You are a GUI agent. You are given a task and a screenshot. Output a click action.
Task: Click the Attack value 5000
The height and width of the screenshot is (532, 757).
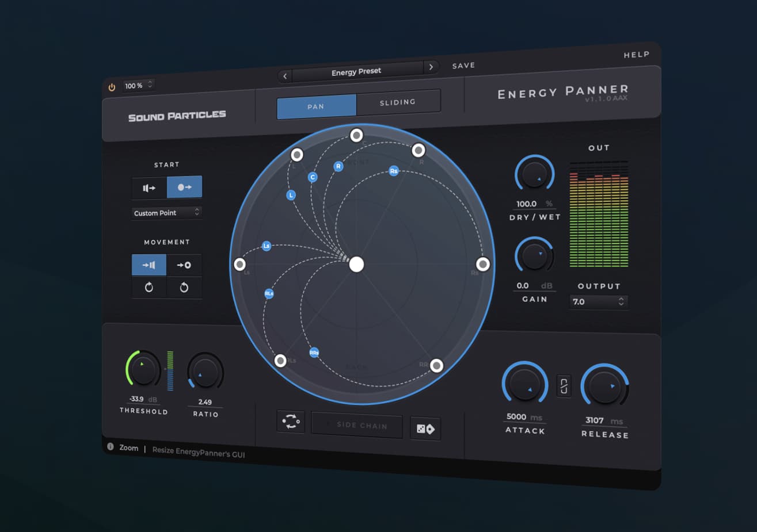point(516,416)
